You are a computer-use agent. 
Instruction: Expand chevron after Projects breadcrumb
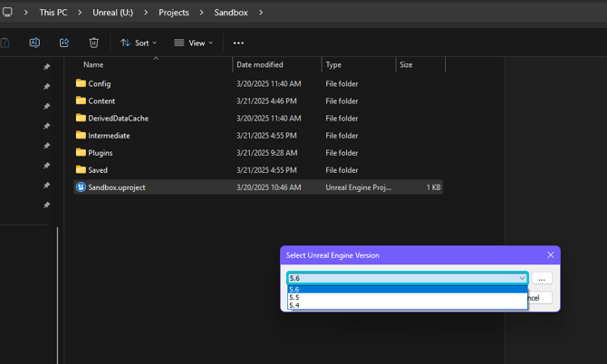pyautogui.click(x=202, y=13)
